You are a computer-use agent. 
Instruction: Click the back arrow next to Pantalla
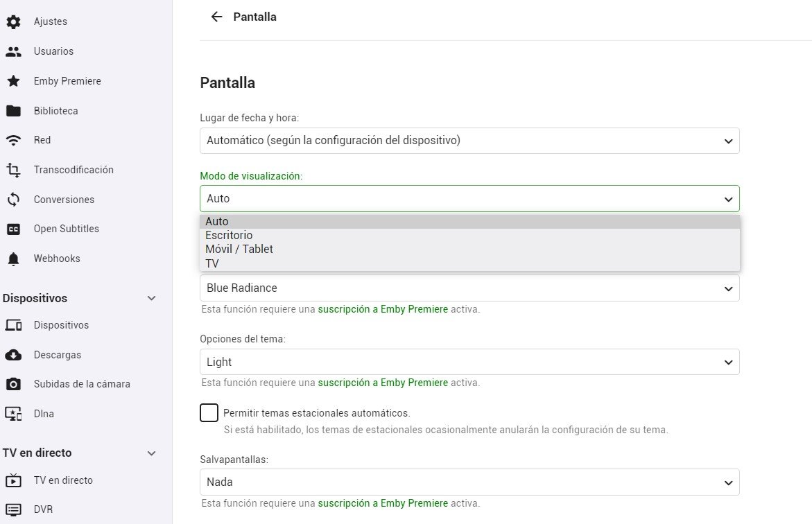click(216, 17)
